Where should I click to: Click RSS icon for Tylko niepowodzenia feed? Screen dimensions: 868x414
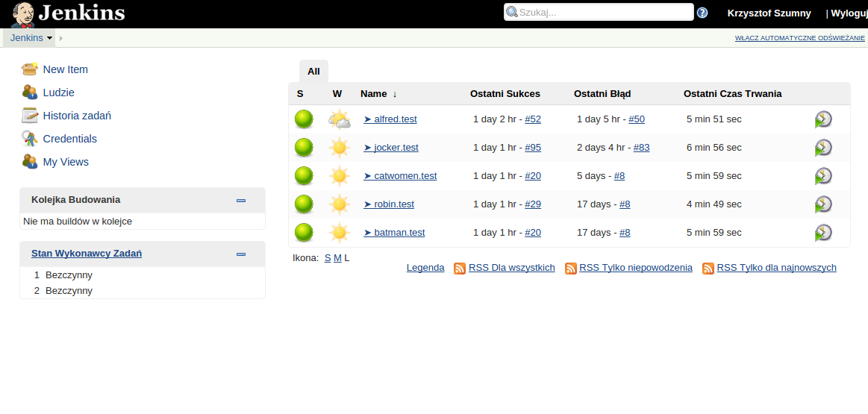click(x=571, y=269)
